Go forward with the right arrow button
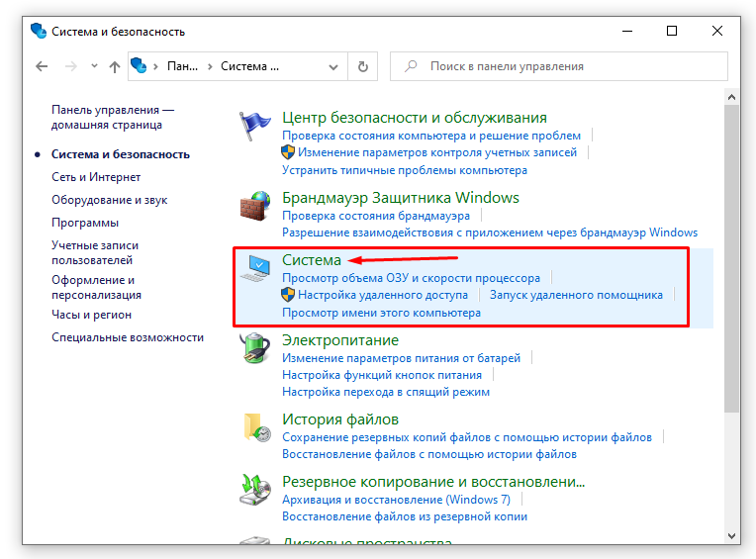The width and height of the screenshot is (756, 559). pyautogui.click(x=71, y=66)
